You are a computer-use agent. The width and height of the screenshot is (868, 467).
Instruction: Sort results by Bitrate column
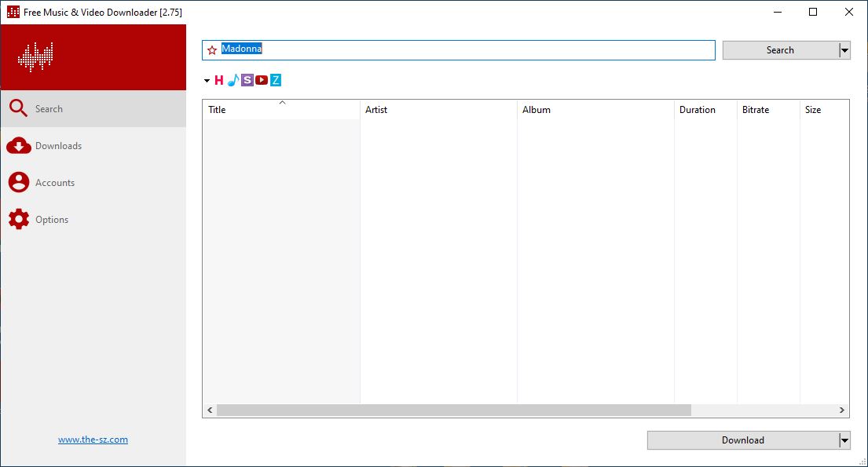pyautogui.click(x=768, y=110)
